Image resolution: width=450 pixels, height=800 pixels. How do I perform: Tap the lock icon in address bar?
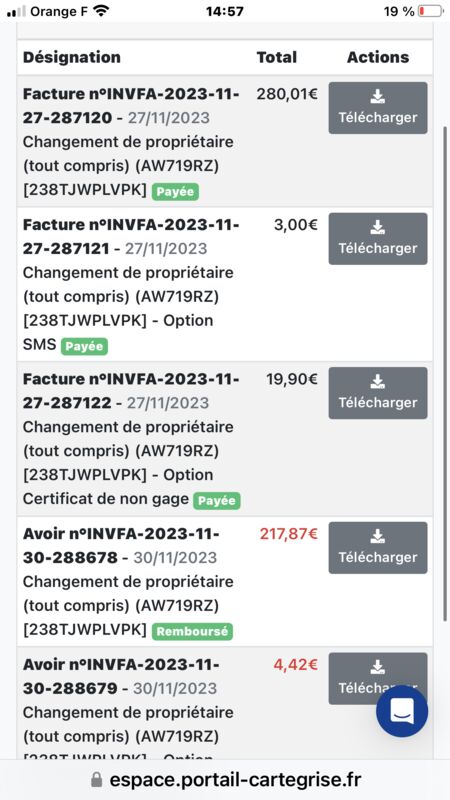coord(96,780)
